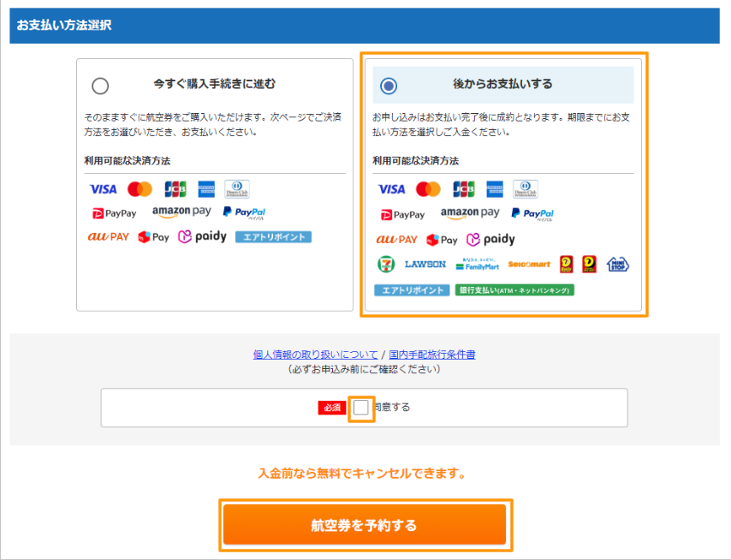Click the 7-Eleven convenience store logo

pyautogui.click(x=387, y=265)
